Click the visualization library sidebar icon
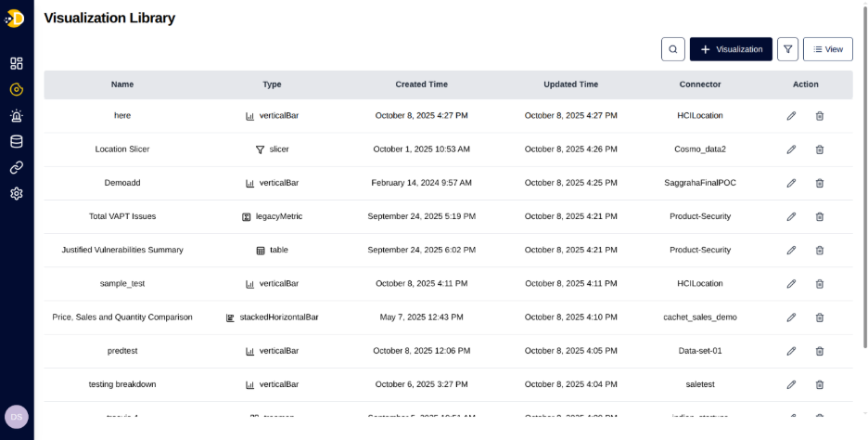868x440 pixels. pos(16,90)
